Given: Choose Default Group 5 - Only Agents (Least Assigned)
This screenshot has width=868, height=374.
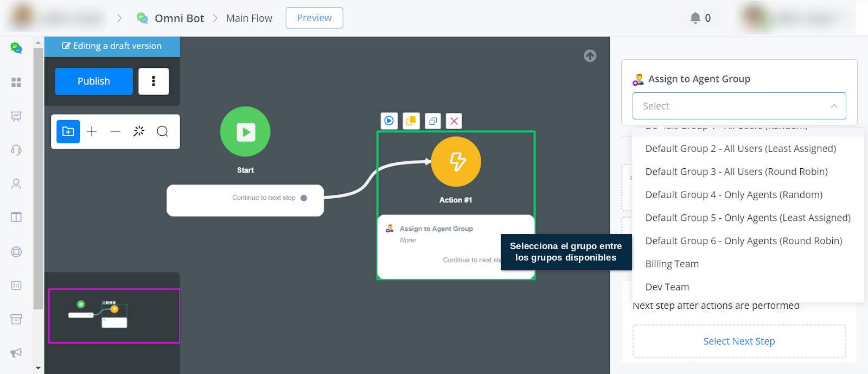Looking at the screenshot, I should point(748,218).
